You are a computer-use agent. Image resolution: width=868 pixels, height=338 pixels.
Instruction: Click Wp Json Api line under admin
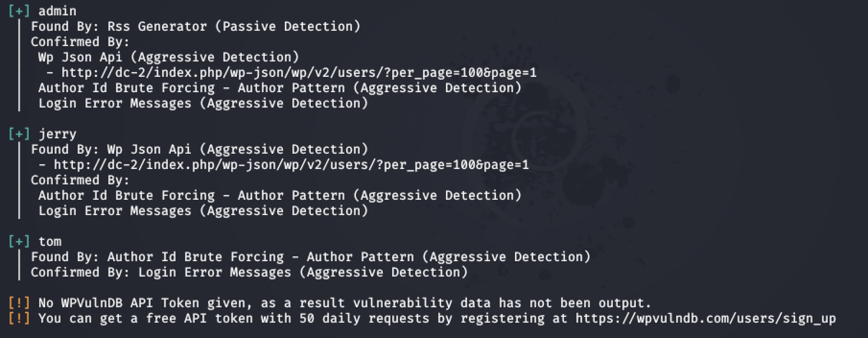pyautogui.click(x=168, y=57)
